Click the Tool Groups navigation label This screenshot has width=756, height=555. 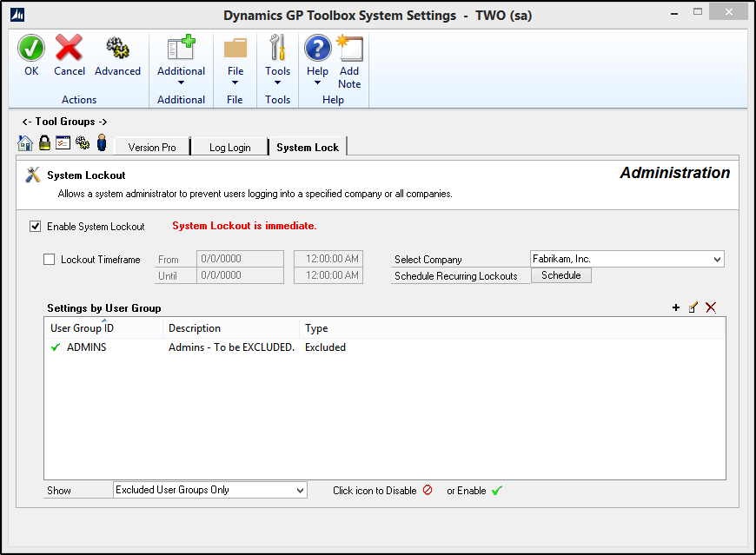(64, 122)
